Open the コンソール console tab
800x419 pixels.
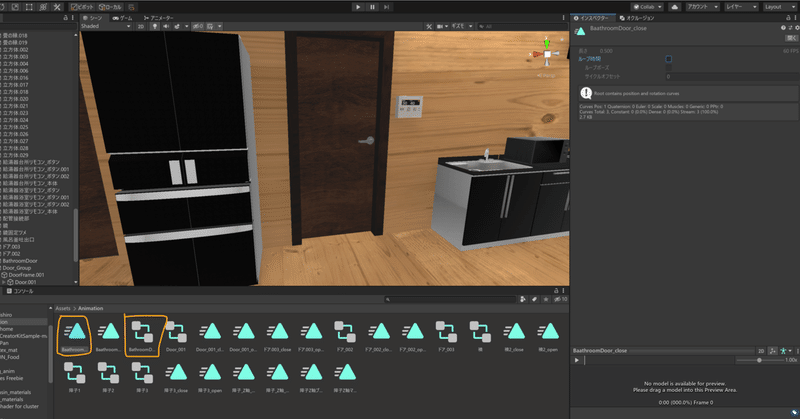[20, 291]
